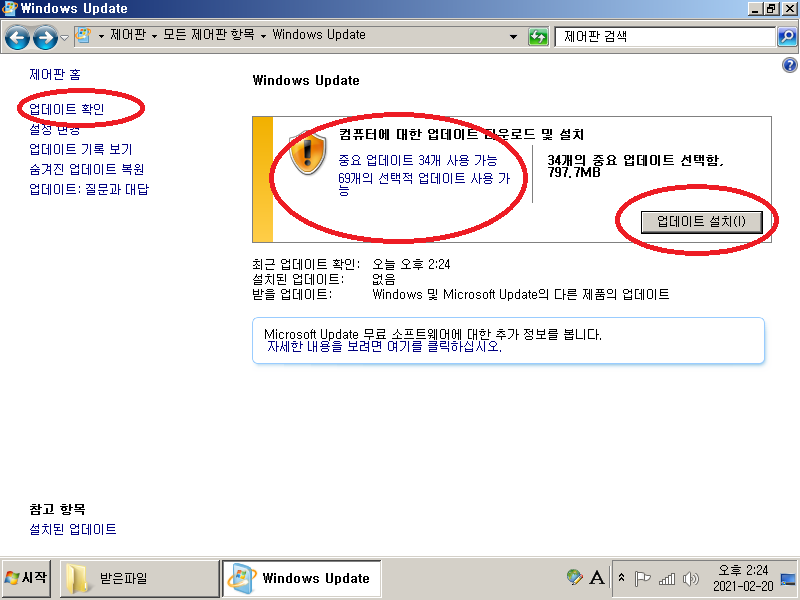Click the 업데이트 확인 link
800x600 pixels.
tap(66, 109)
